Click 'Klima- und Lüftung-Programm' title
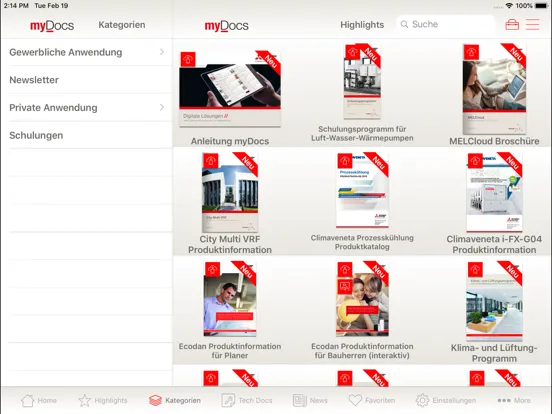552x414 pixels. [x=494, y=353]
